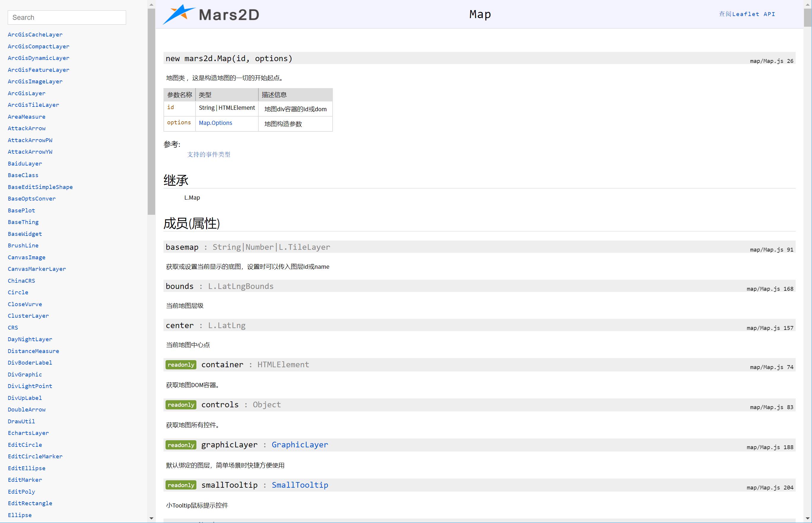Open the SmallTooltip type link

[300, 485]
